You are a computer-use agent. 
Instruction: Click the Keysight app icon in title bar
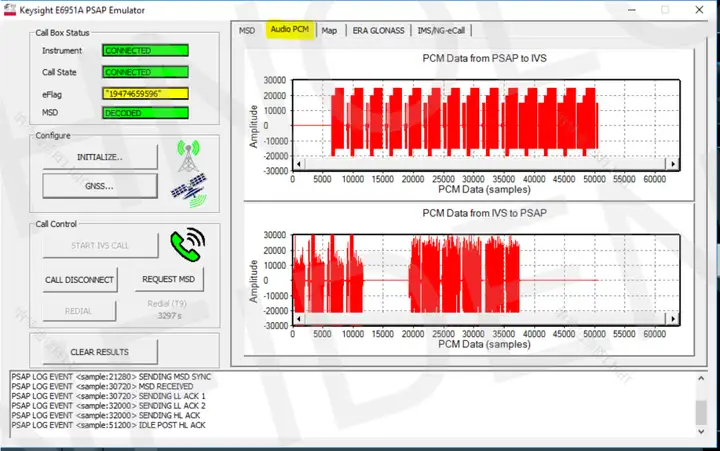click(x=10, y=10)
